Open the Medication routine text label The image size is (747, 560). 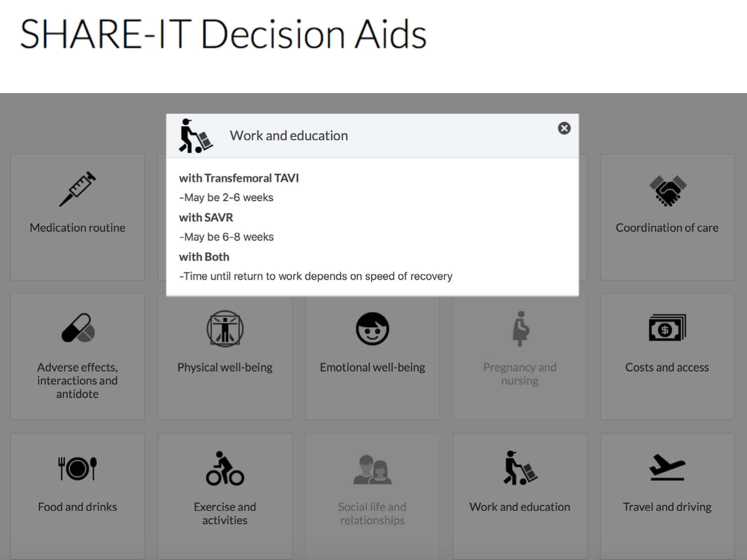point(77,228)
